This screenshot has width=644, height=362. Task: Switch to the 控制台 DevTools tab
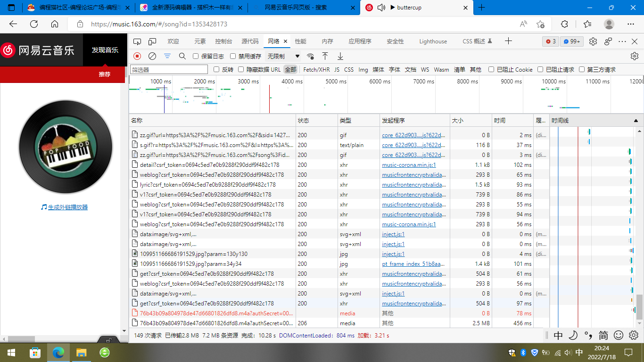pos(223,41)
